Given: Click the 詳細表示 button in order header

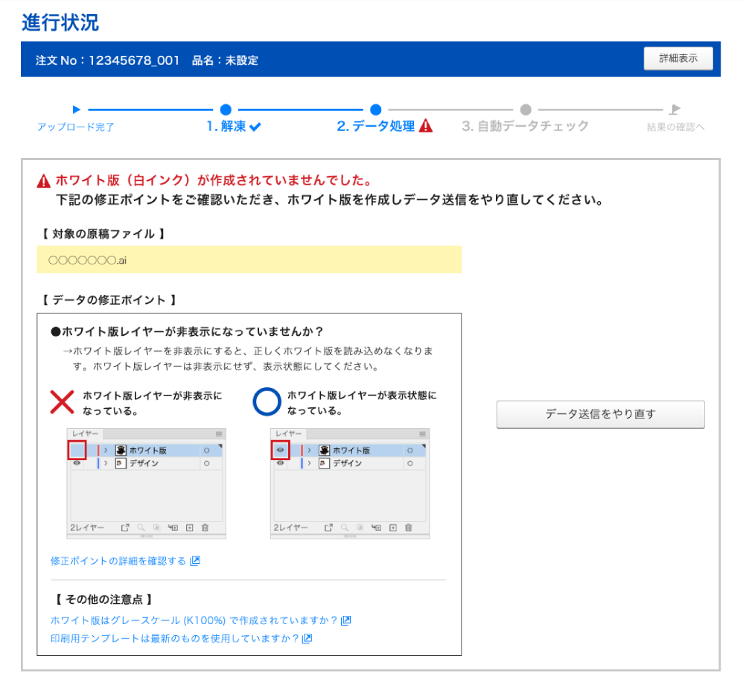Looking at the screenshot, I should pyautogui.click(x=677, y=59).
